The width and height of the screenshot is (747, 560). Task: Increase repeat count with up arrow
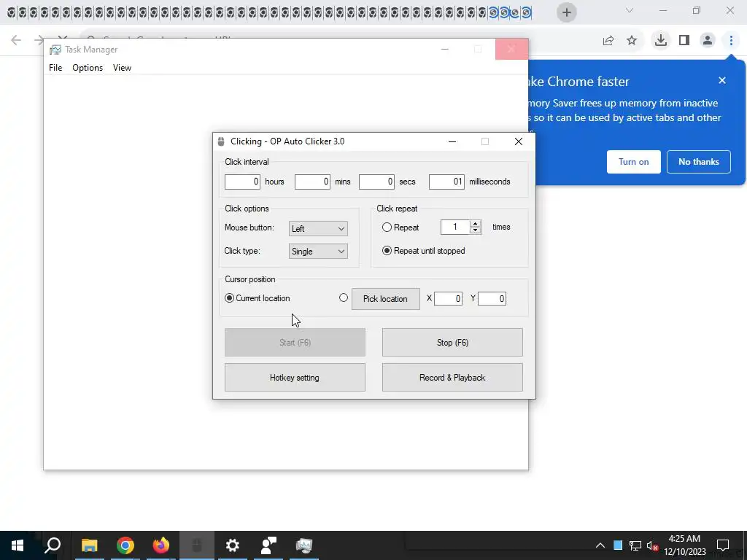point(475,224)
